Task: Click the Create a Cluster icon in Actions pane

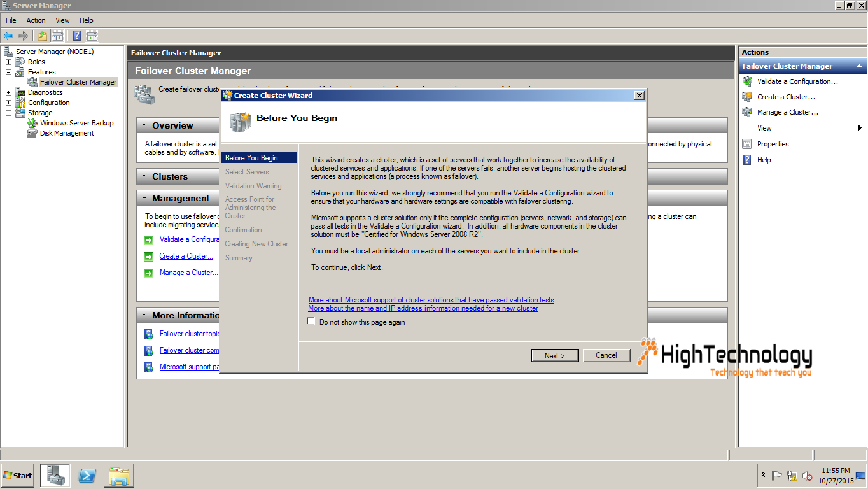Action: point(747,97)
